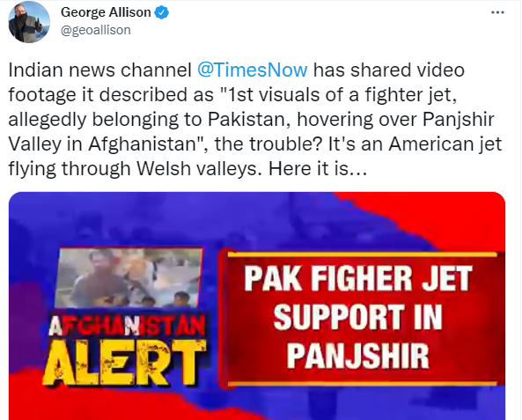This screenshot has width=522, height=420.
Task: Click the words 'American jet' in tweet
Action: click(x=445, y=144)
